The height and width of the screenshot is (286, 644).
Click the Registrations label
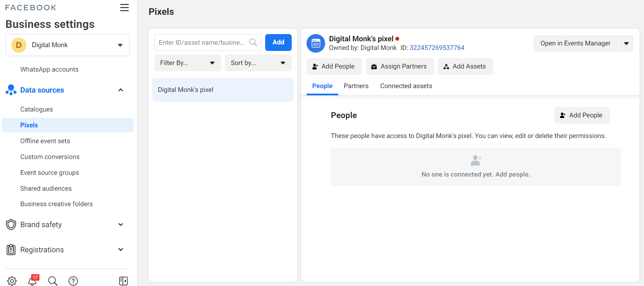pos(42,250)
